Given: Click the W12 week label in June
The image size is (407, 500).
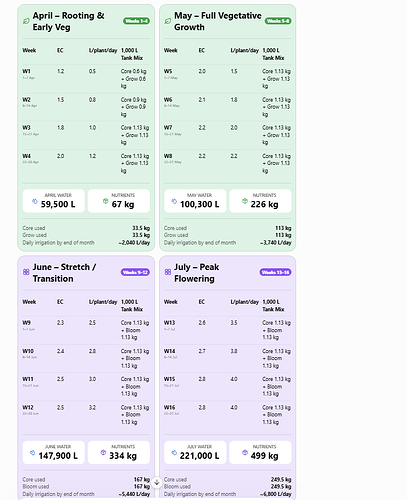Looking at the screenshot, I should click(x=28, y=407).
